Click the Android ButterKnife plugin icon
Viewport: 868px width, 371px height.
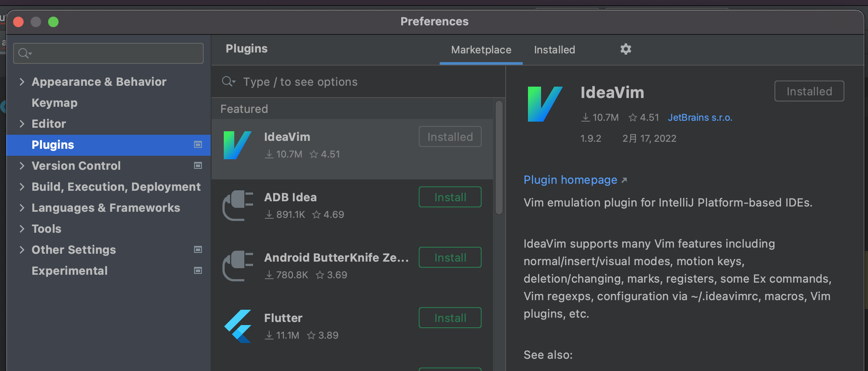[237, 266]
